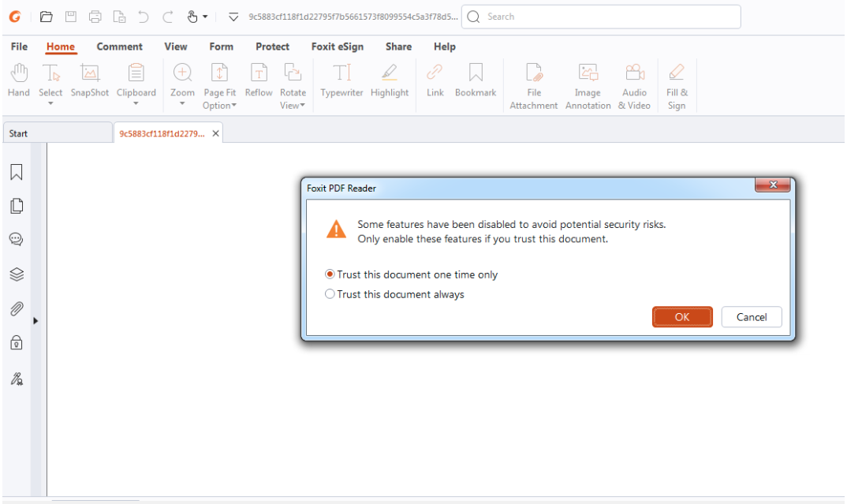Open the Comments side panel
The height and width of the screenshot is (504, 847).
click(16, 240)
